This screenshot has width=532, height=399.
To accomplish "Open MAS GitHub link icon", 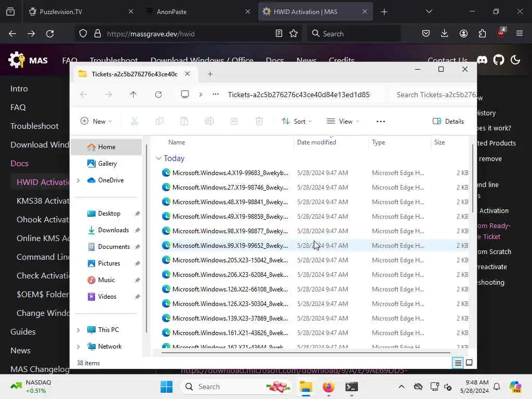I will [x=499, y=60].
